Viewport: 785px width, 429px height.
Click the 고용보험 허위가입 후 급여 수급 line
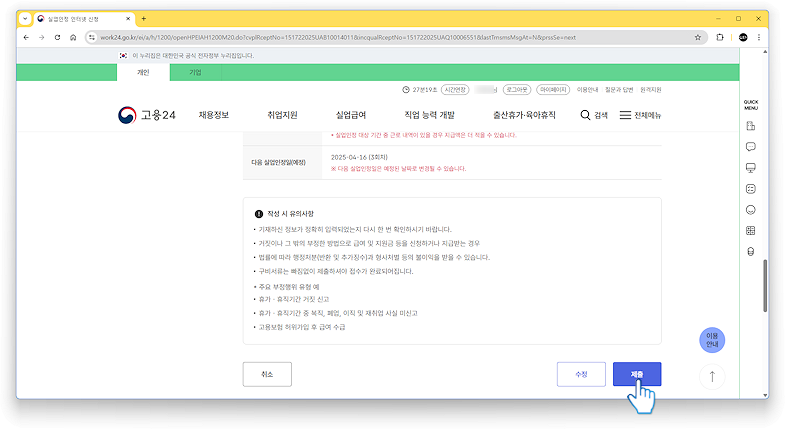click(x=302, y=327)
